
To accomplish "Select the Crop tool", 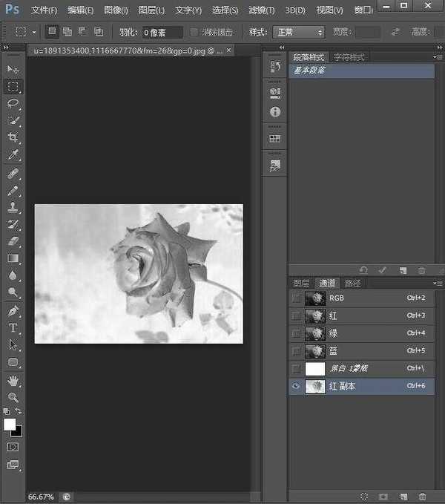I will pyautogui.click(x=13, y=138).
